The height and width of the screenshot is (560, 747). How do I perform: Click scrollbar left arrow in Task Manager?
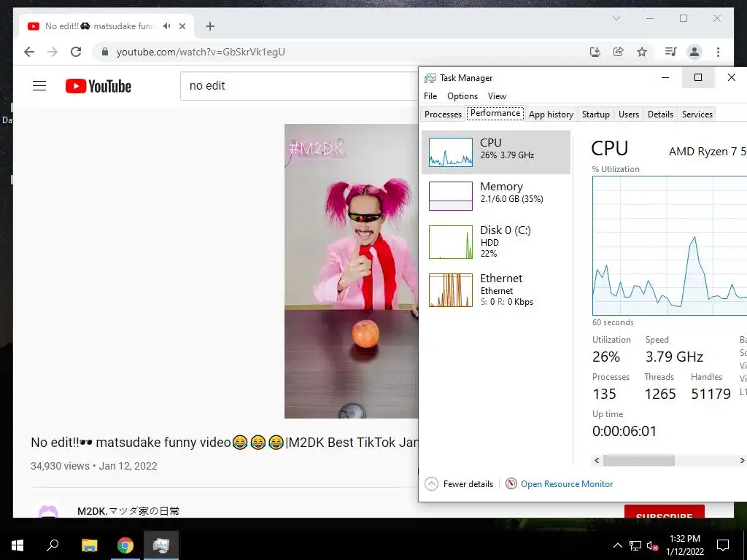tap(597, 461)
